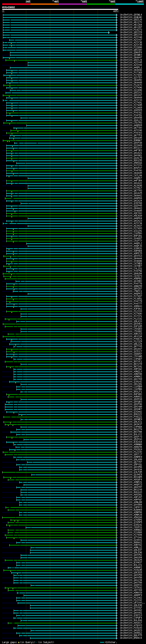Select the UniRef100_D0F1Q5 label
The height and width of the screenshot is (644, 146).
131,326
